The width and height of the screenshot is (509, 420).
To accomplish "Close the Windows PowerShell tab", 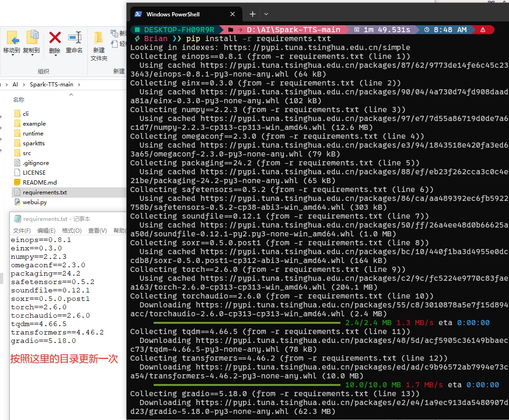I will (233, 14).
